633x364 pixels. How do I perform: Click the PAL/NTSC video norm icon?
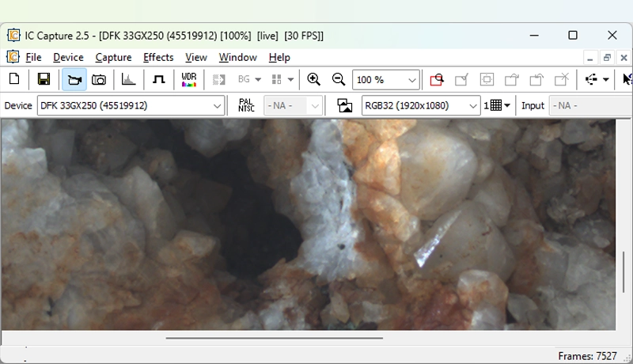click(246, 105)
